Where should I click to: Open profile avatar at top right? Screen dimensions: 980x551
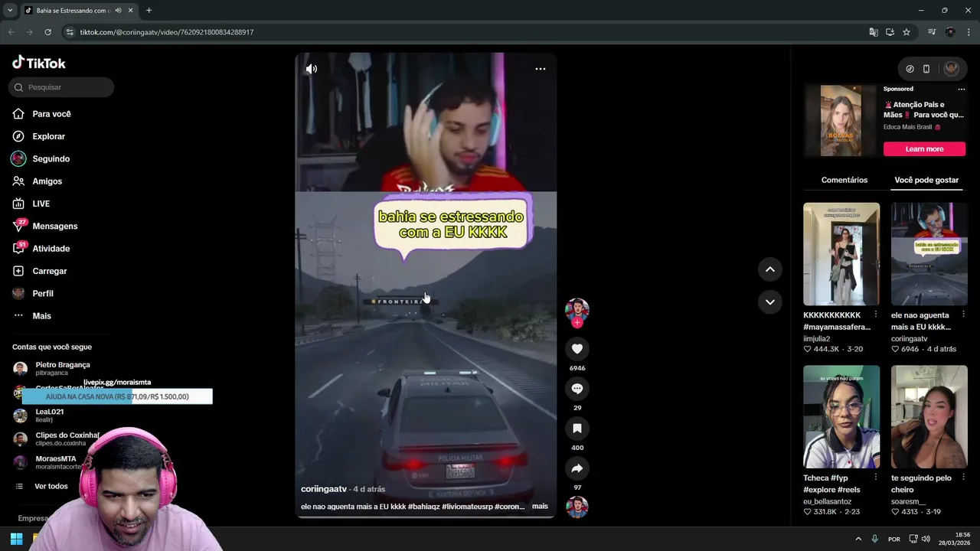tap(952, 68)
